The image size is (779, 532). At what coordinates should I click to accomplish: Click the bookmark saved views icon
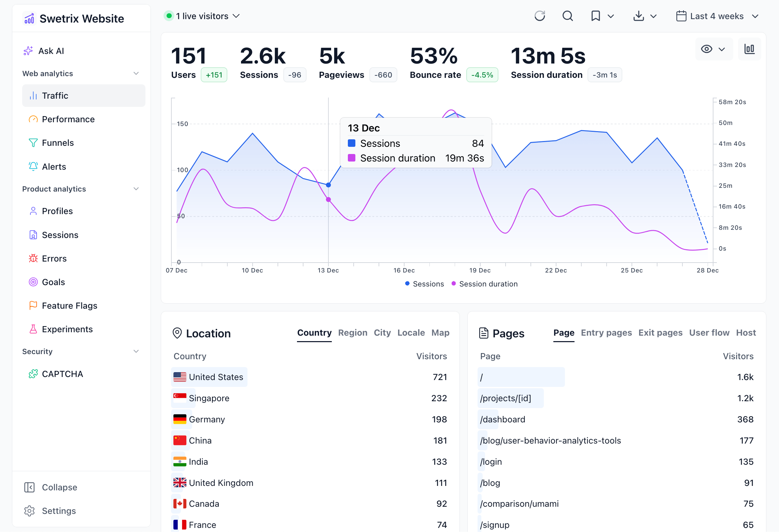[595, 16]
